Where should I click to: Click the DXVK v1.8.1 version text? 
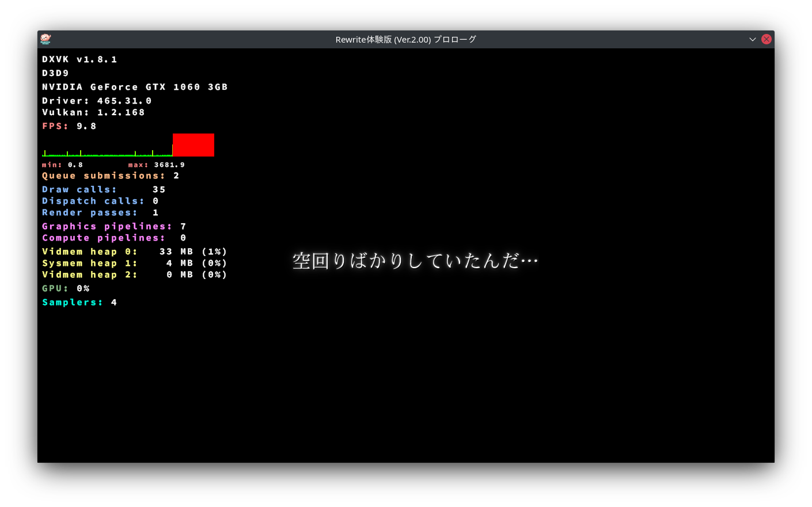(79, 59)
